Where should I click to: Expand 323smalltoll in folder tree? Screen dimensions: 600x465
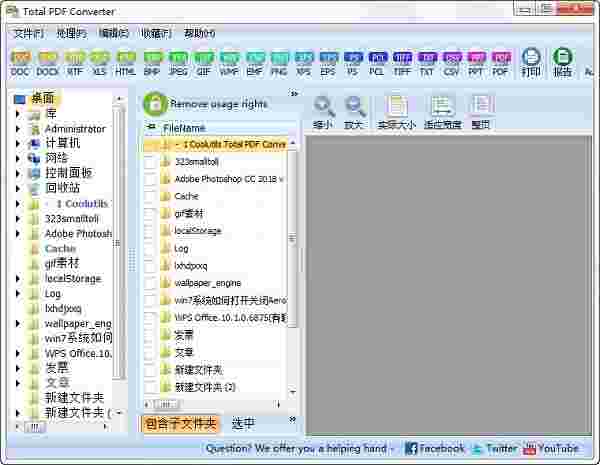pyautogui.click(x=18, y=219)
